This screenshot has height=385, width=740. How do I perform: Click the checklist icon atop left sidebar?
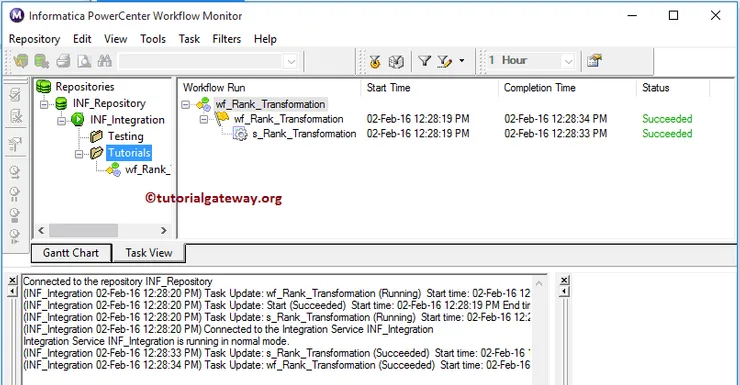pyautogui.click(x=15, y=94)
